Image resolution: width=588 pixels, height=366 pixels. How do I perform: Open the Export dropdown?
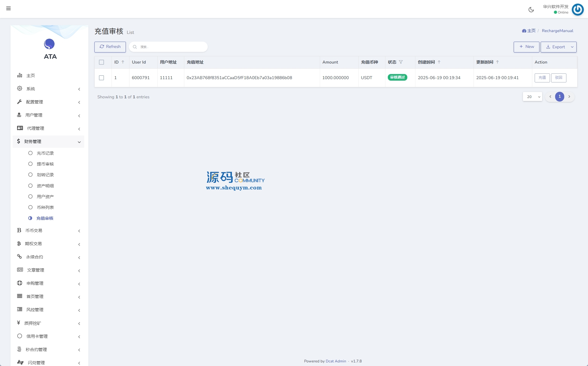pos(572,47)
